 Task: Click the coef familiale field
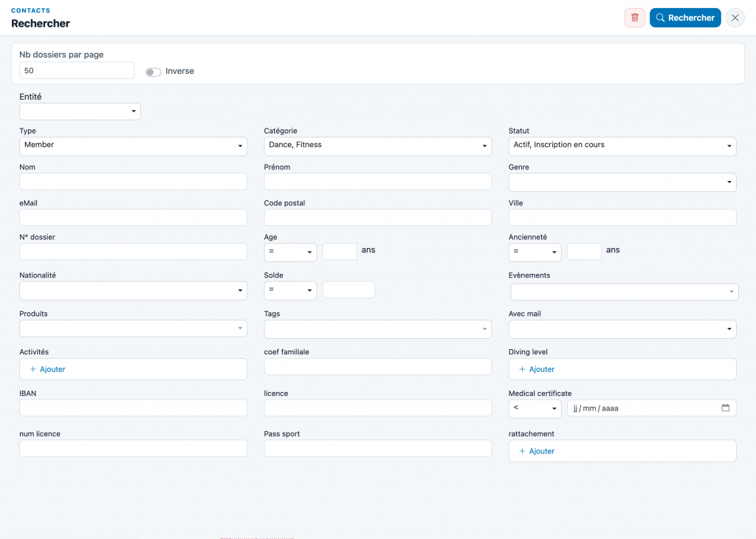(377, 366)
